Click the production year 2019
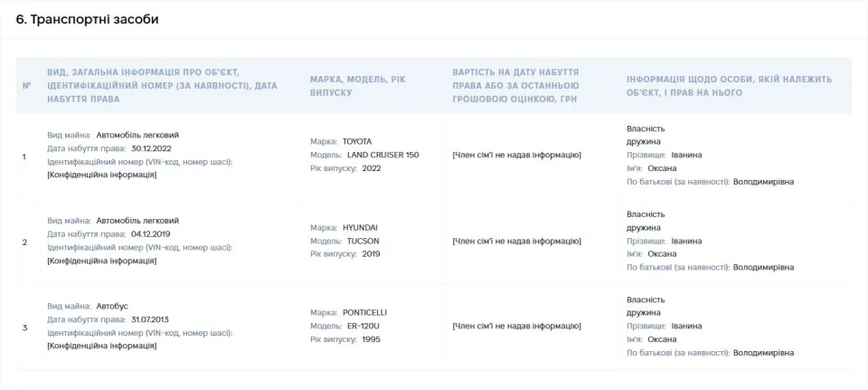This screenshot has height=390, width=868. [x=372, y=254]
